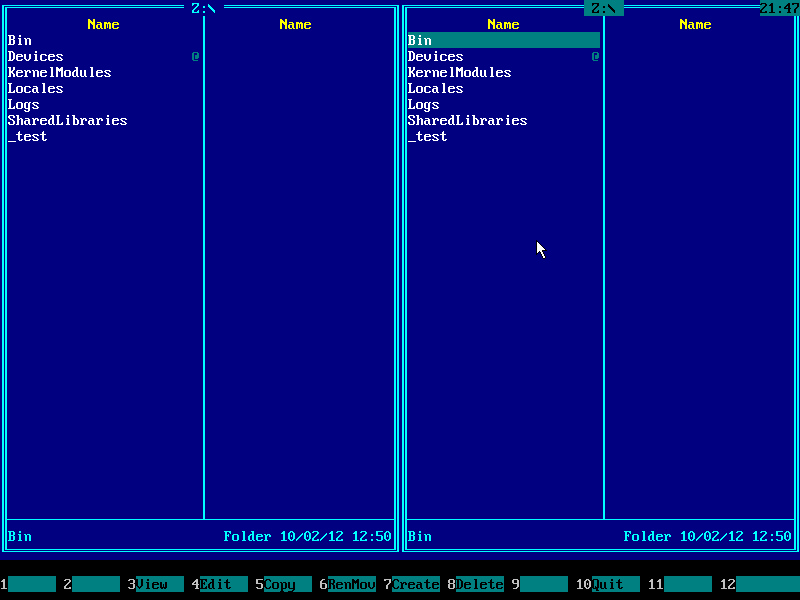
Task: Click Bin name in right status line
Action: click(420, 536)
